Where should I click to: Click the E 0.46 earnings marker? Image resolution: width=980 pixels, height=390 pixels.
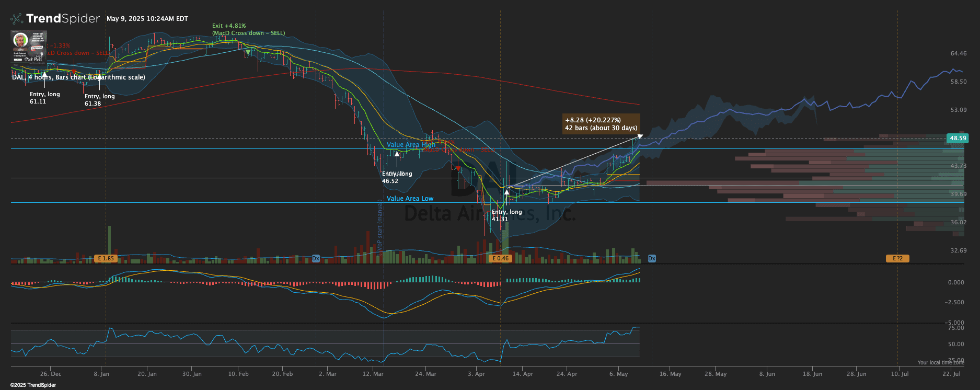point(500,258)
